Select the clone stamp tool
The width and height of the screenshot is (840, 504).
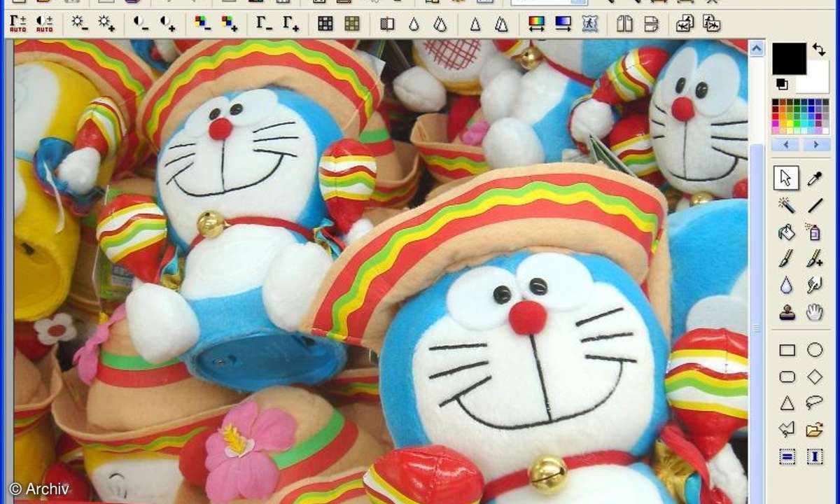[786, 312]
